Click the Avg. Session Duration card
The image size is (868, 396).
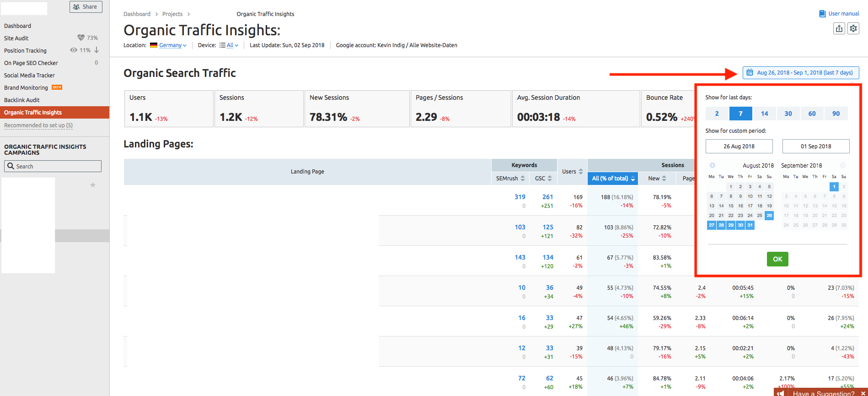[576, 108]
